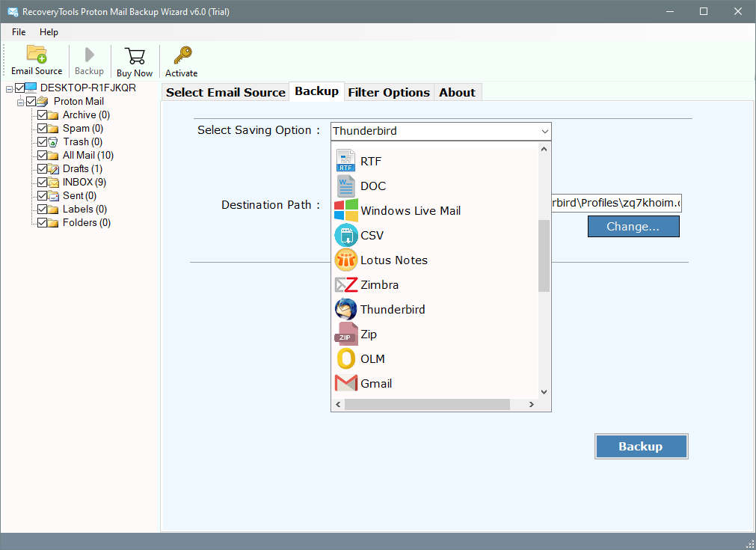Select the RTF format icon
Screen dimensions: 756x550
click(345, 161)
